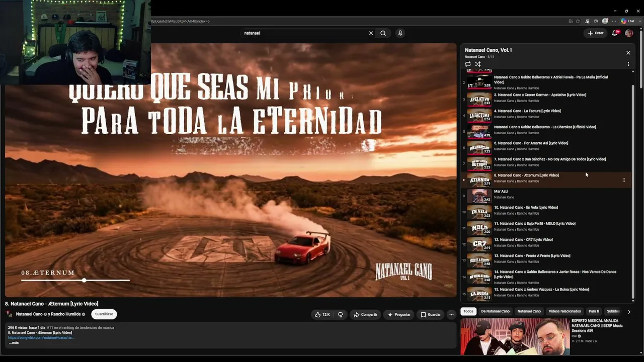Dislike the Æternum video
The width and height of the screenshot is (644, 362).
[x=341, y=315]
